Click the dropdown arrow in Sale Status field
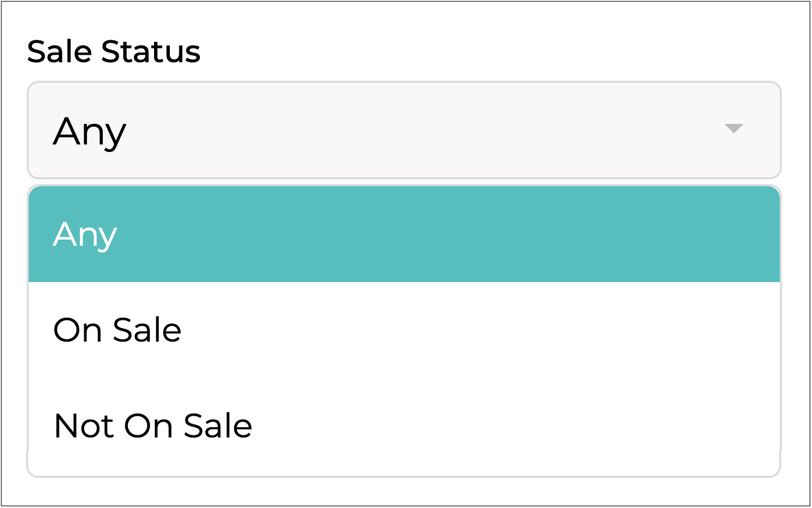The image size is (812, 508). (x=733, y=129)
